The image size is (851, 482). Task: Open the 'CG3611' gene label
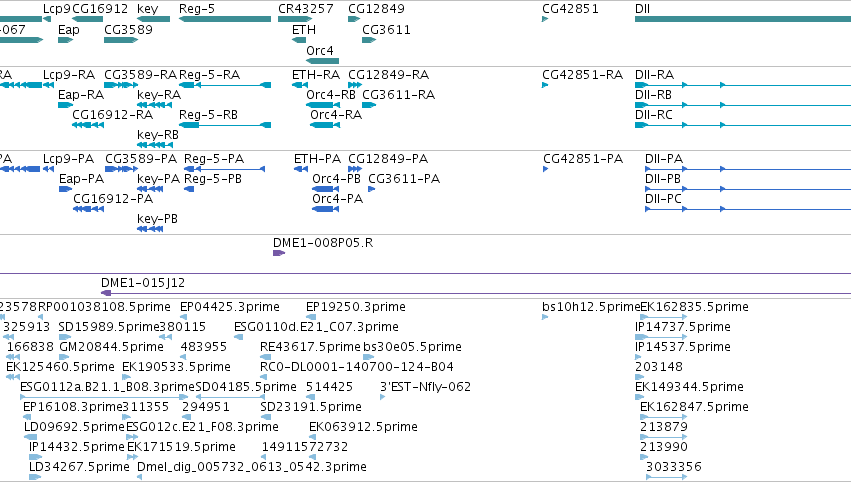(x=386, y=30)
